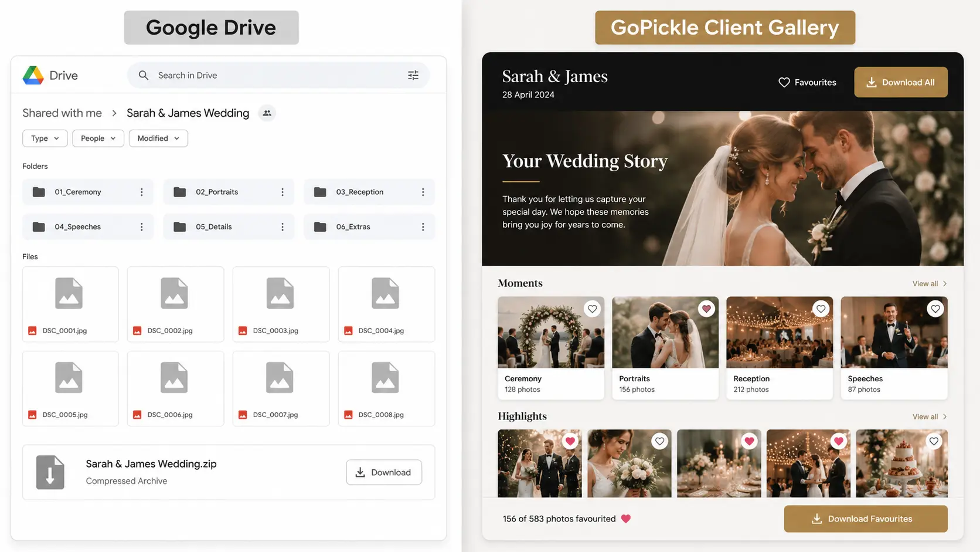Open the Modified filter dropdown
The image size is (980, 552).
click(158, 138)
